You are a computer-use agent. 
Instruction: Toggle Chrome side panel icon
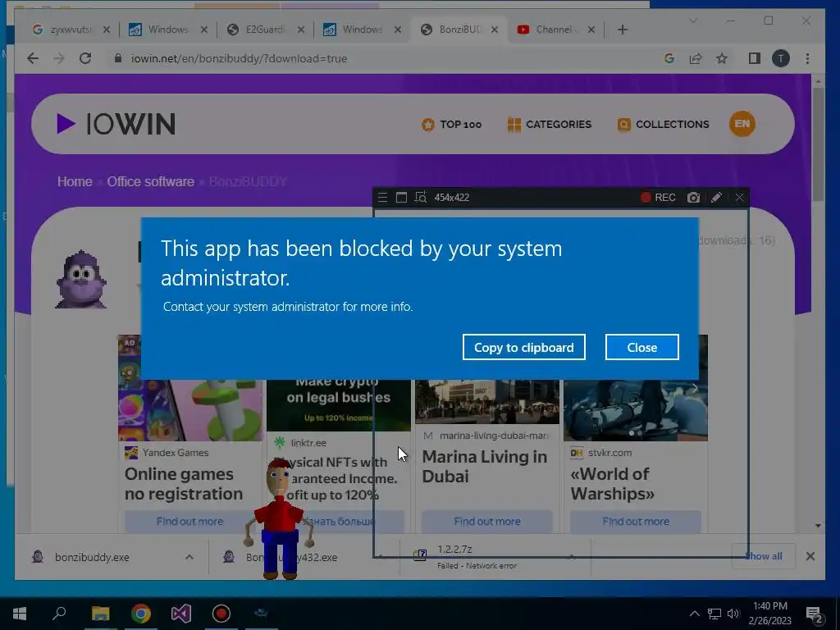pyautogui.click(x=755, y=58)
